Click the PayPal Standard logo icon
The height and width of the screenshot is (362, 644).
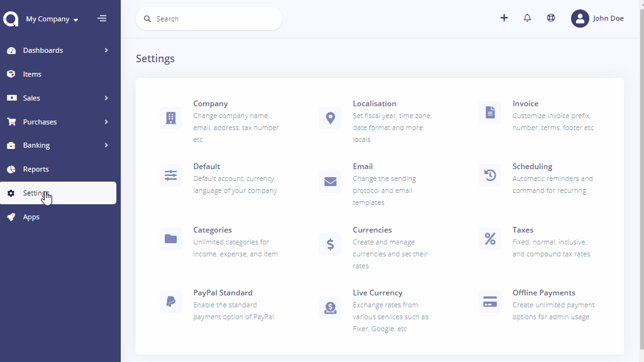171,302
